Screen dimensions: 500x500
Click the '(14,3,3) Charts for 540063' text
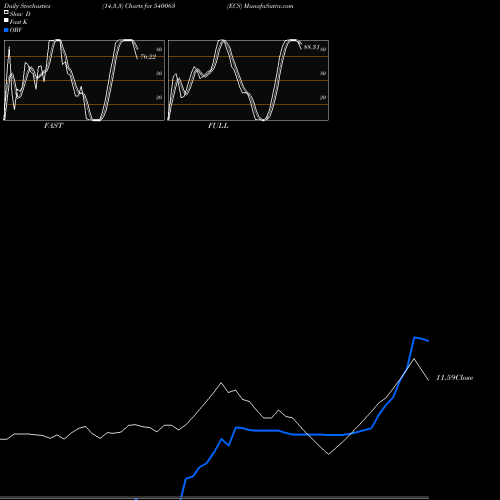tap(139, 6)
